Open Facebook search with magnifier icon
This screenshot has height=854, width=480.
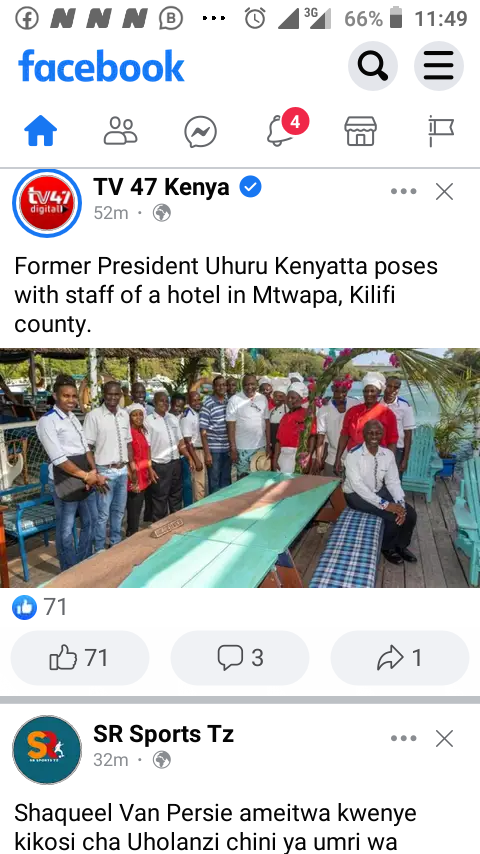(x=373, y=66)
